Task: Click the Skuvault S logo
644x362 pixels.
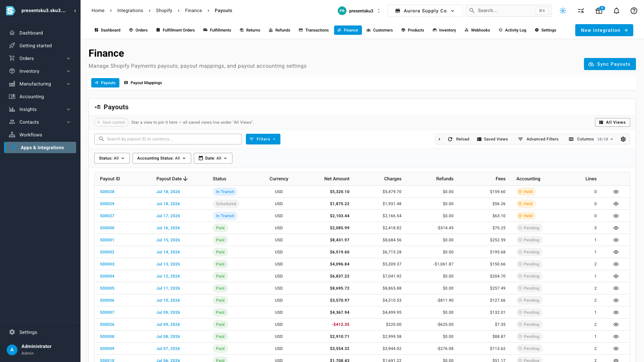Action: (11, 11)
